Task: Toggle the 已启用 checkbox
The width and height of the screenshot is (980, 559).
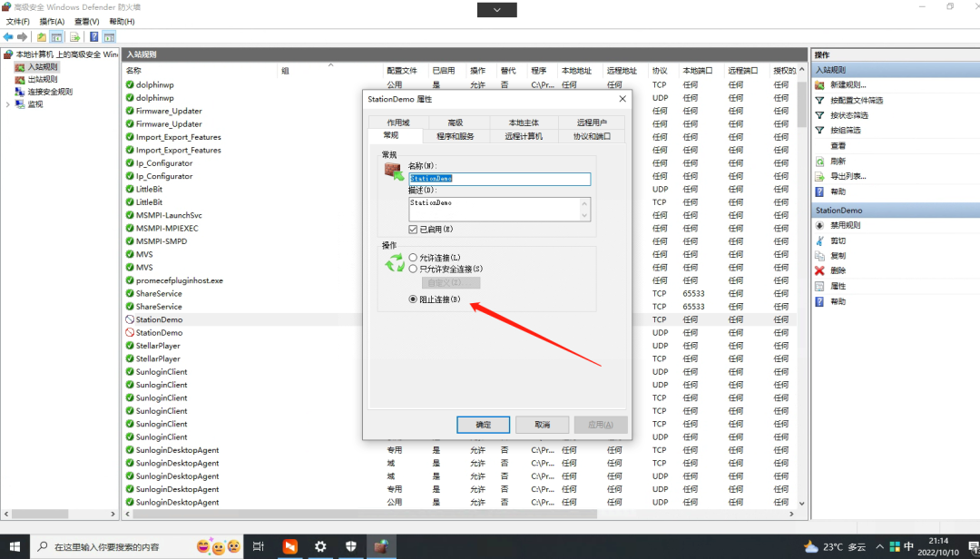Action: coord(413,230)
